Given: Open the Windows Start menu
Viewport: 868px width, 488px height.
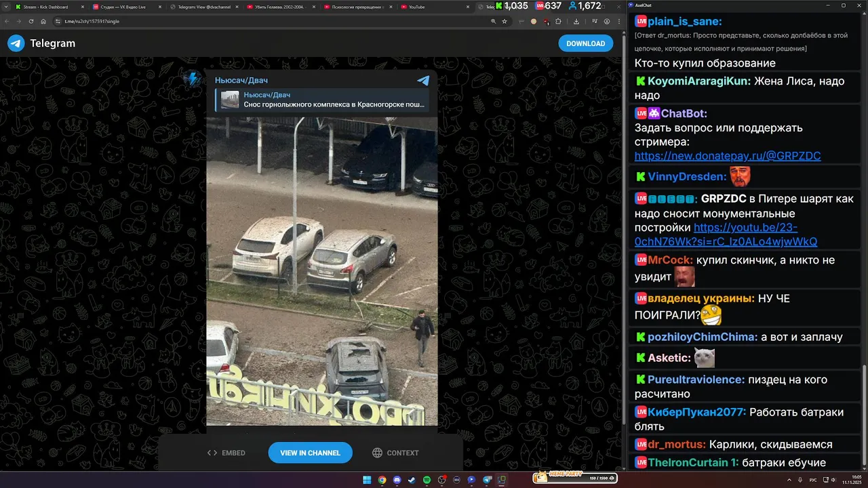Looking at the screenshot, I should coord(367,480).
